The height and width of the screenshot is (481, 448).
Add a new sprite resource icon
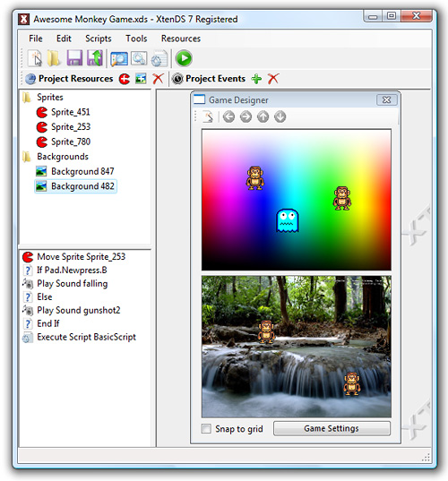coord(125,79)
